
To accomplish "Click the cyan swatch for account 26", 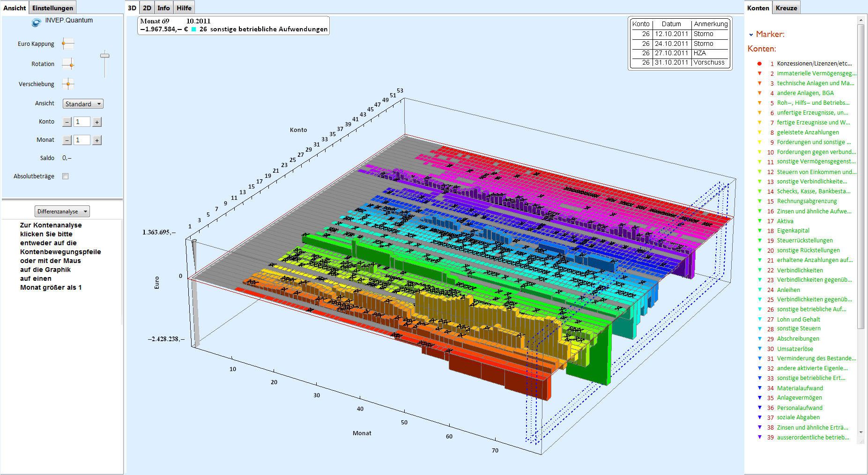I will [193, 29].
